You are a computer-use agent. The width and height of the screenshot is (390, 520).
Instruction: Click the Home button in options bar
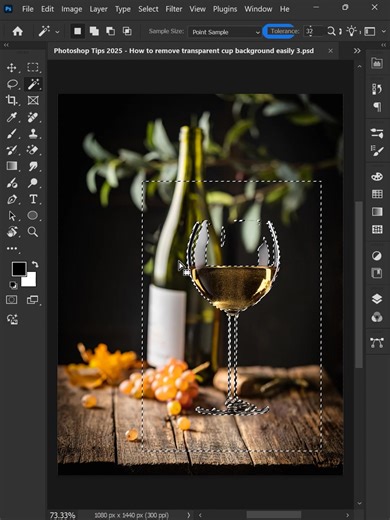click(x=18, y=31)
